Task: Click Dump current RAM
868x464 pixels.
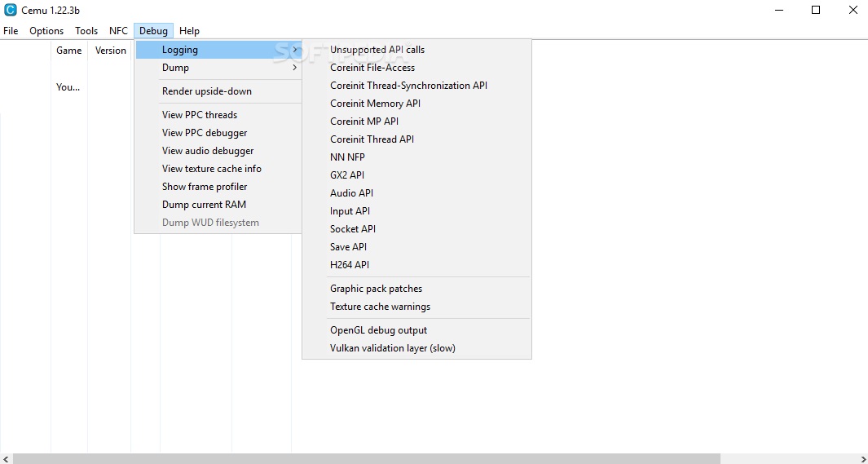Action: click(204, 205)
